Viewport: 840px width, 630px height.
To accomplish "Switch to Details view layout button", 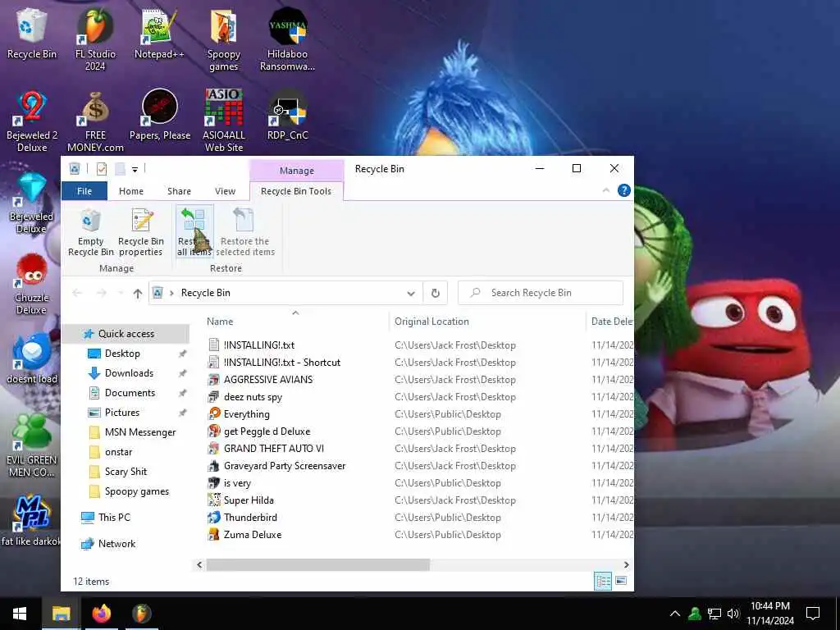I will (603, 581).
